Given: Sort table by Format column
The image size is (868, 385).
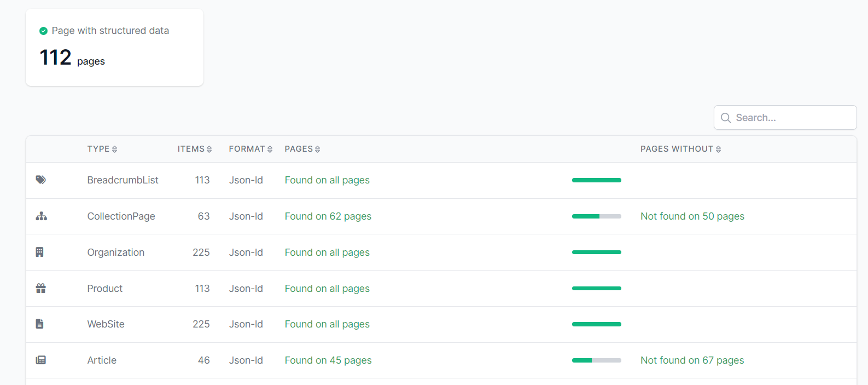Looking at the screenshot, I should [x=251, y=149].
